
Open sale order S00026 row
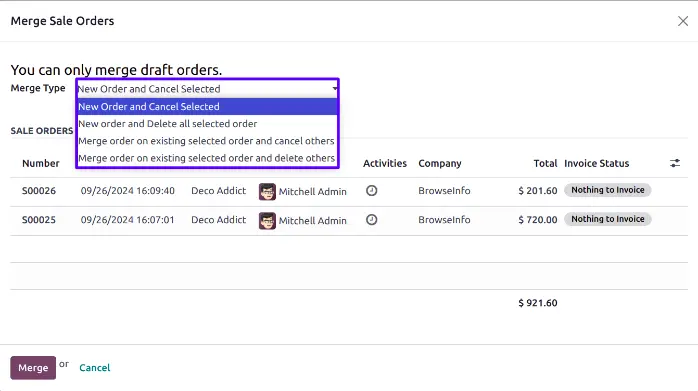click(x=349, y=191)
